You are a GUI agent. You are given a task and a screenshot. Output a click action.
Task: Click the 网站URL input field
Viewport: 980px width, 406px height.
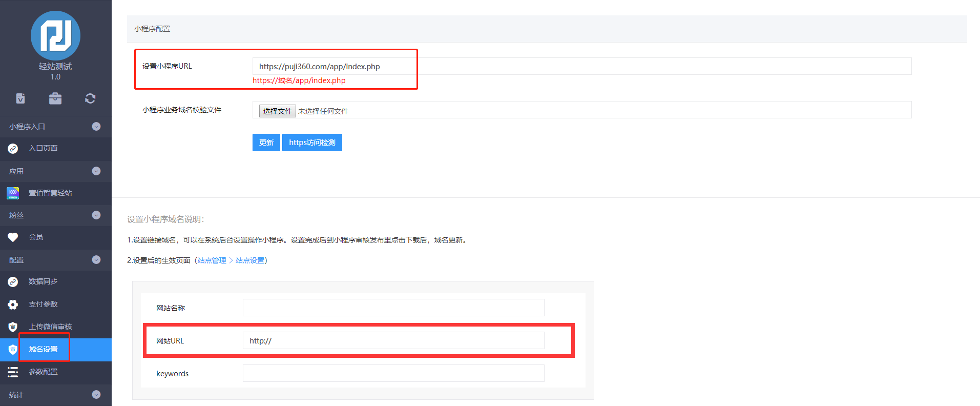[393, 340]
